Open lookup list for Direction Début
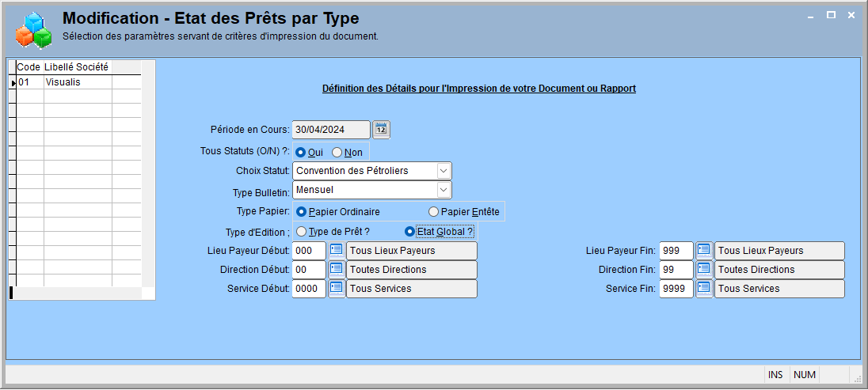868x390 pixels. click(336, 270)
